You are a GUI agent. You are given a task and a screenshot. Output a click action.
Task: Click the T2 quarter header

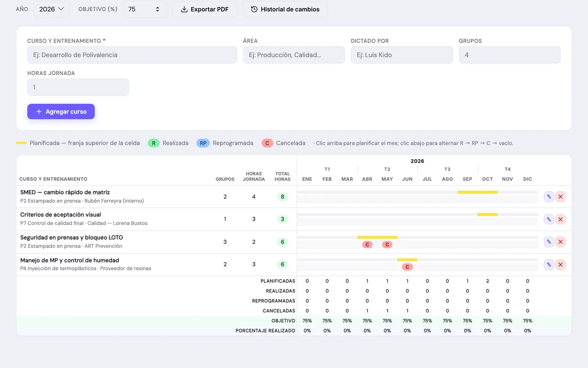tap(387, 169)
